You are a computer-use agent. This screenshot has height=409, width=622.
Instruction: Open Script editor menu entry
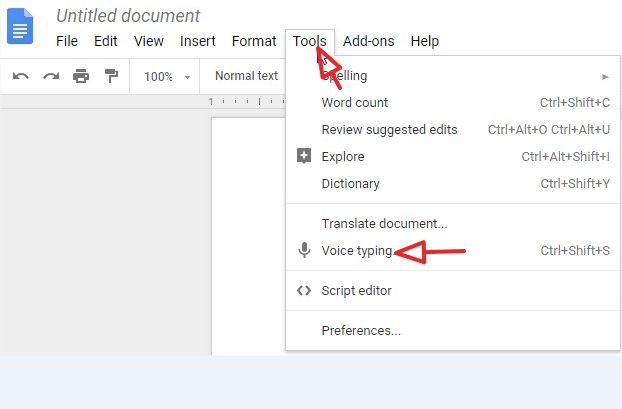point(453,290)
